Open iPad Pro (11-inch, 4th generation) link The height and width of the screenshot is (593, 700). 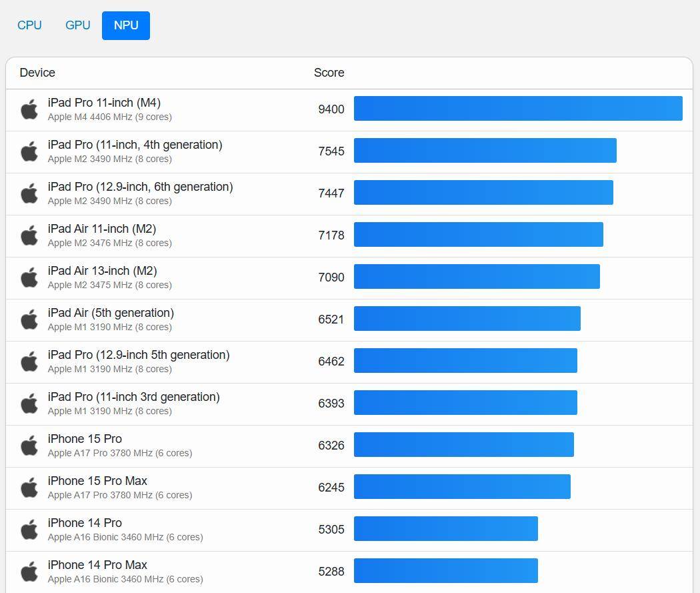coord(135,145)
